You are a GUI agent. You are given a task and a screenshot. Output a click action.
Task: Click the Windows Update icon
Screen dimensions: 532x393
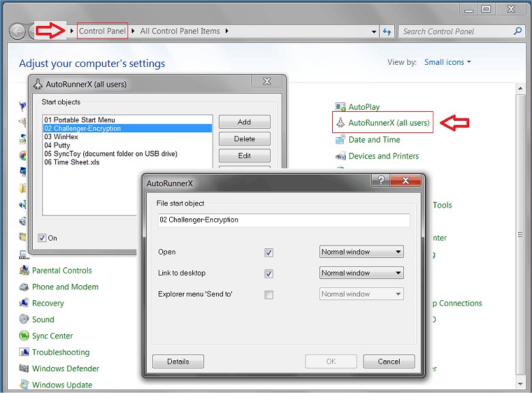tap(24, 385)
